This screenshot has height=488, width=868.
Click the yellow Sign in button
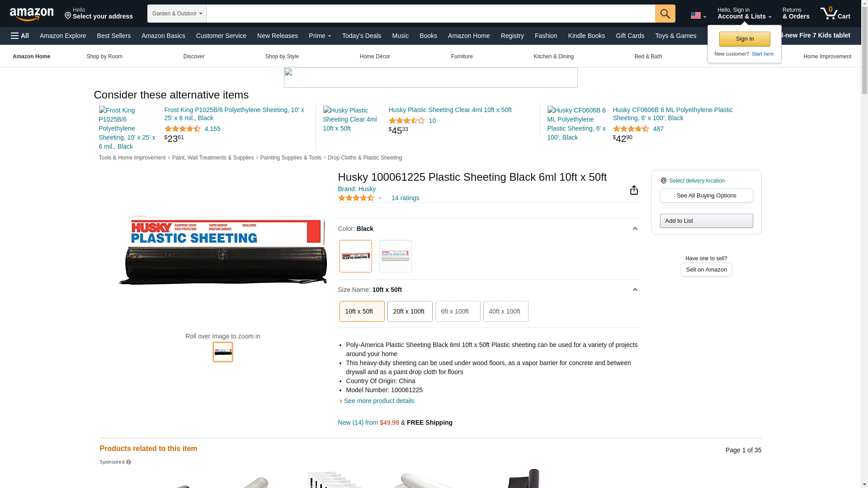coord(744,39)
